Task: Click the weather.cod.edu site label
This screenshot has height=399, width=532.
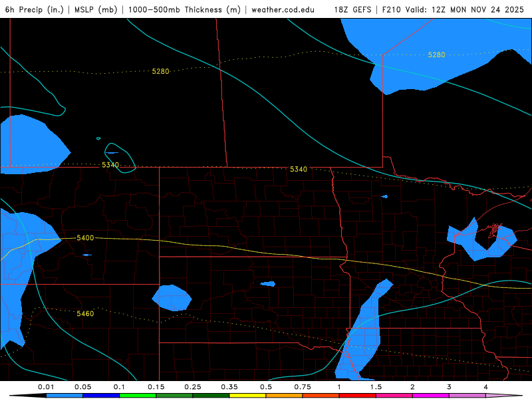Action: click(x=283, y=9)
